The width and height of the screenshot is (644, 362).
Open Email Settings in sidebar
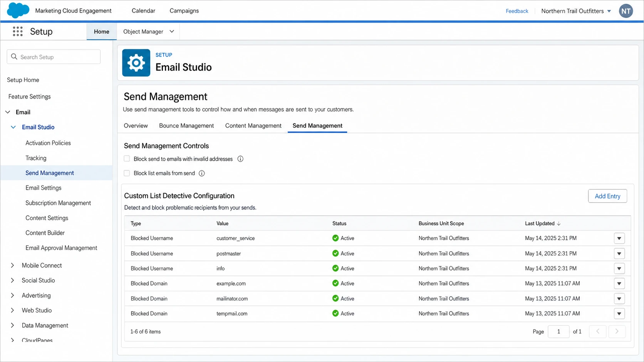(44, 188)
